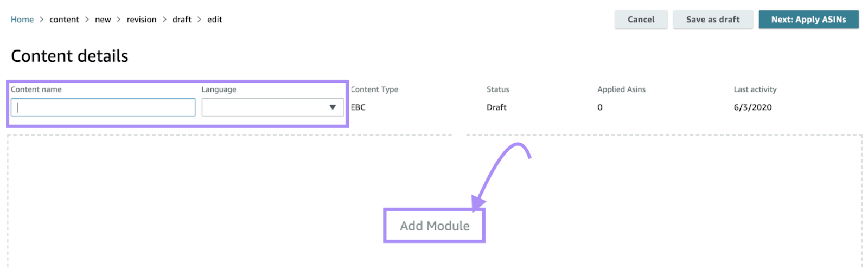Click the Home breadcrumb link
868x269 pixels.
pos(22,20)
